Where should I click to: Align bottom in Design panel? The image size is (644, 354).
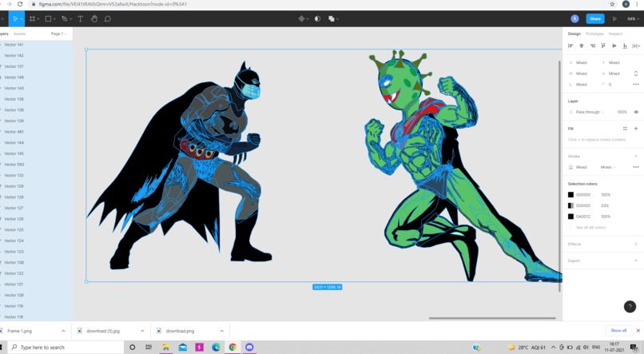point(625,46)
